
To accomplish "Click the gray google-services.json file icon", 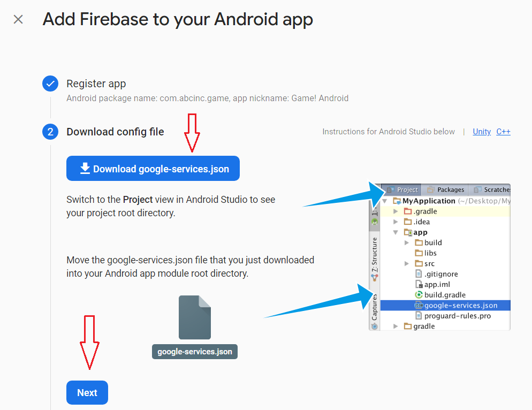I will (194, 317).
